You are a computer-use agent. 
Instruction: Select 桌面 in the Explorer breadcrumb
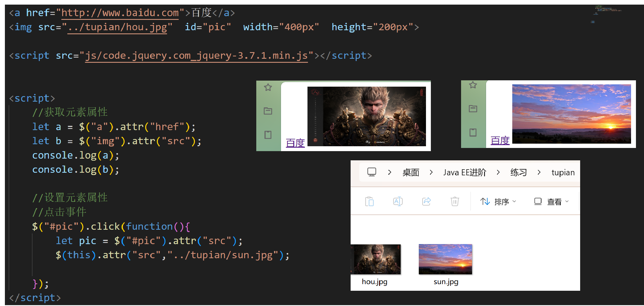(x=411, y=172)
